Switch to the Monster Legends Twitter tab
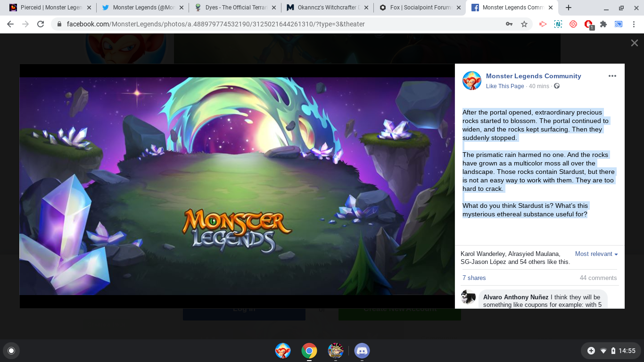 (x=142, y=8)
